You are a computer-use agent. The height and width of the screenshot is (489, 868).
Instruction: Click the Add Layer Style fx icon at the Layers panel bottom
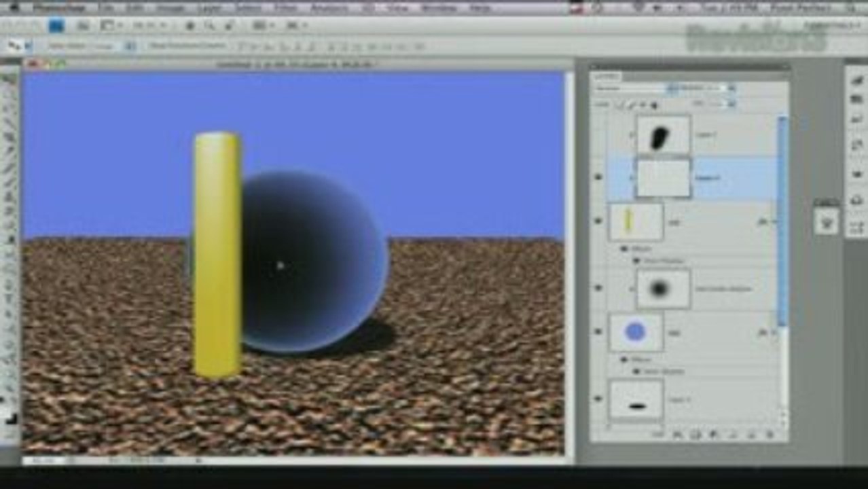[677, 433]
